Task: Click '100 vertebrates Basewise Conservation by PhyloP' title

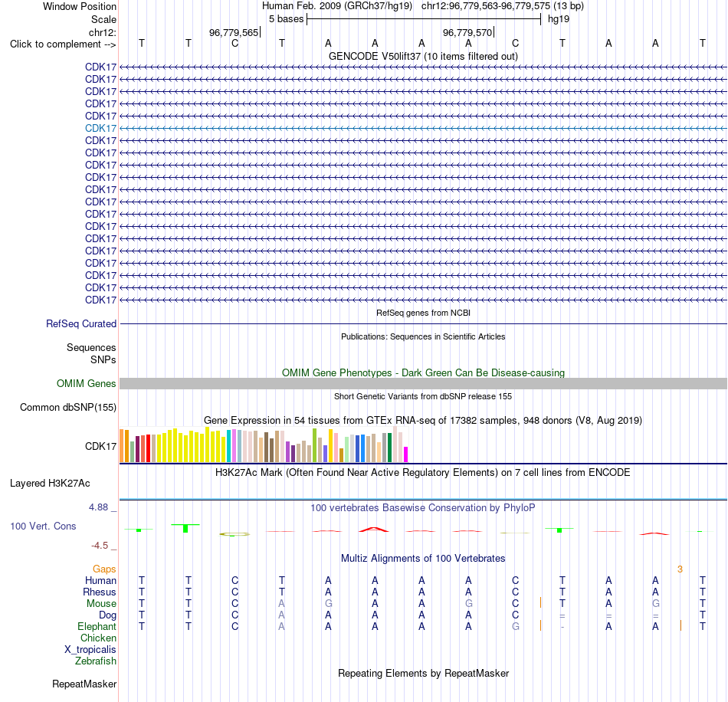Action: click(423, 508)
